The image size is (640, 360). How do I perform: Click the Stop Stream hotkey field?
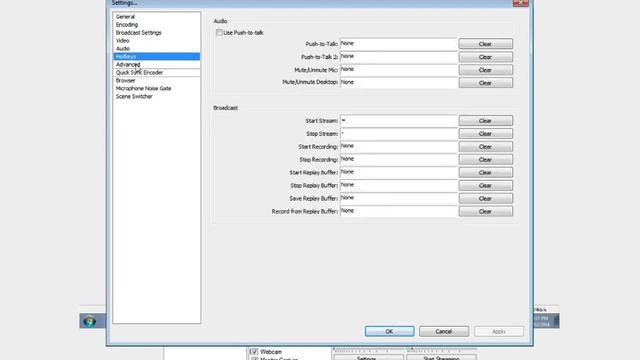(398, 134)
